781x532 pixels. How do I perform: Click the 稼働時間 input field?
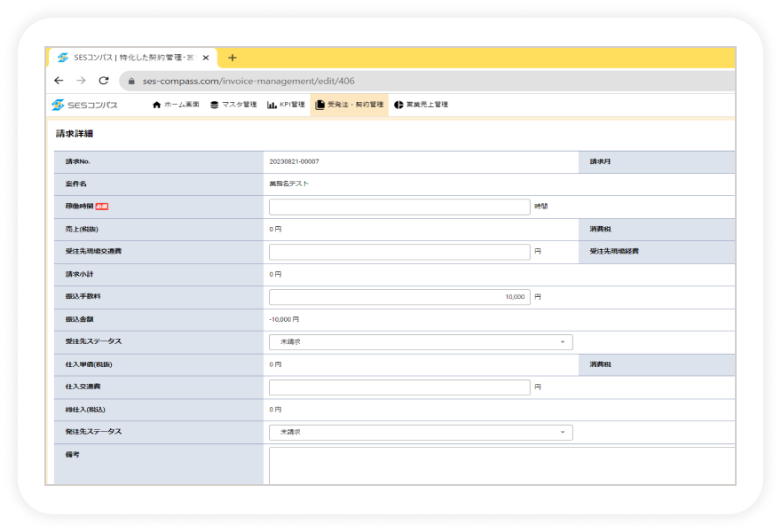pyautogui.click(x=399, y=207)
